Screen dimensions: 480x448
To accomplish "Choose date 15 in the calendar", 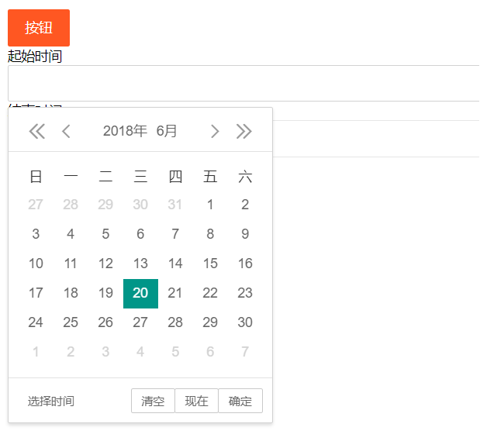I will tap(210, 264).
